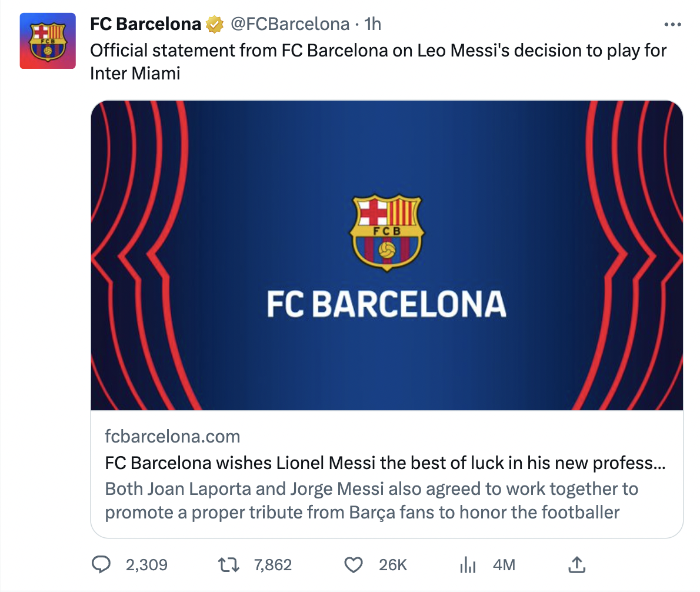700x592 pixels.
Task: Click the FC Barcelona display name
Action: [145, 24]
